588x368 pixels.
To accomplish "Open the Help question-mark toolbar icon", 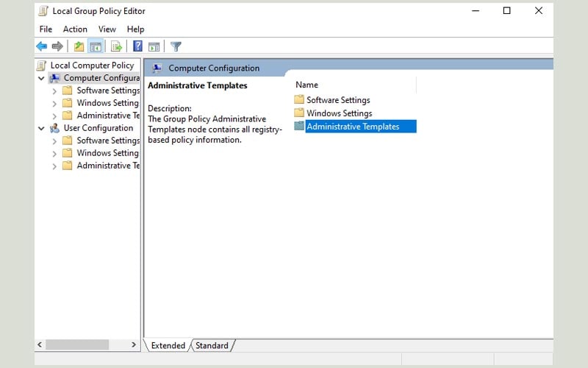I will (137, 46).
